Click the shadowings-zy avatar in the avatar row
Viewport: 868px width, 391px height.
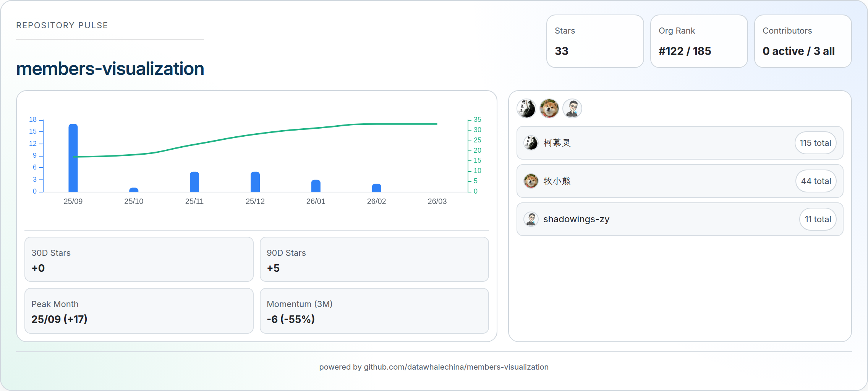coord(572,108)
